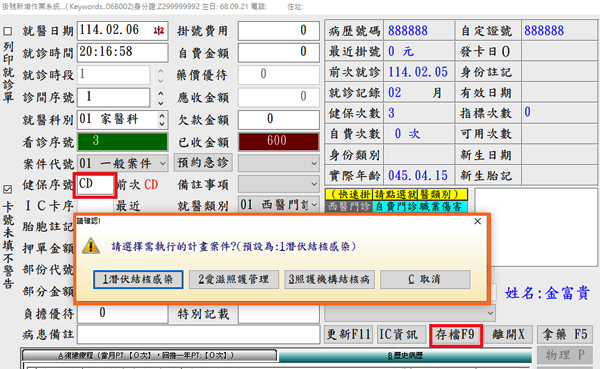Toggle the 列印就診單 checkbox
Screen dimensions: 600x369
coord(7,31)
